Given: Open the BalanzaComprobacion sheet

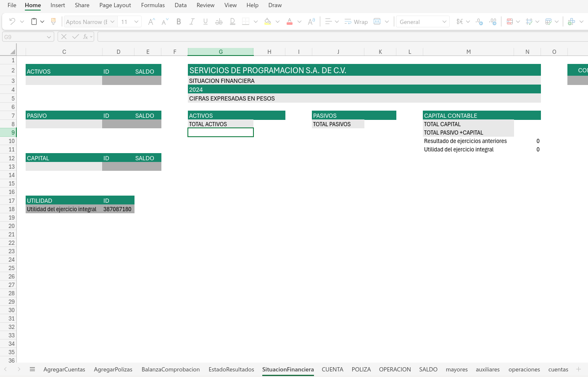Looking at the screenshot, I should tap(171, 369).
